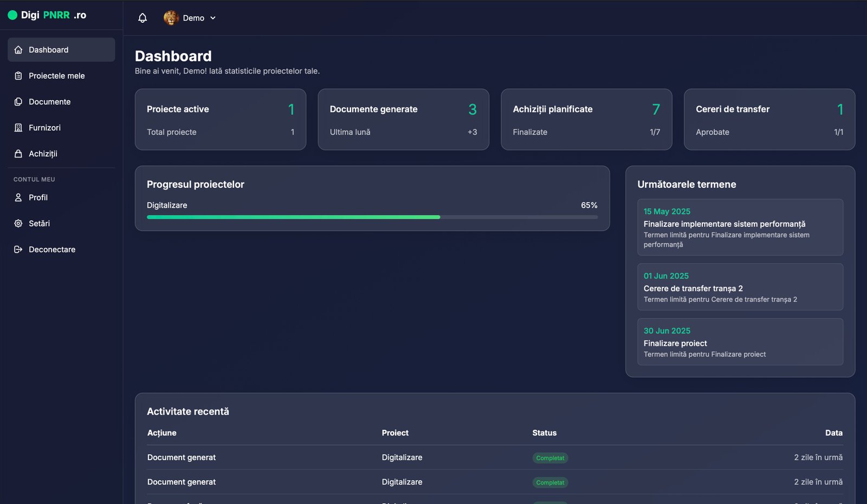Select the Completat status badge
Screen dimensions: 867x504
coord(550,457)
